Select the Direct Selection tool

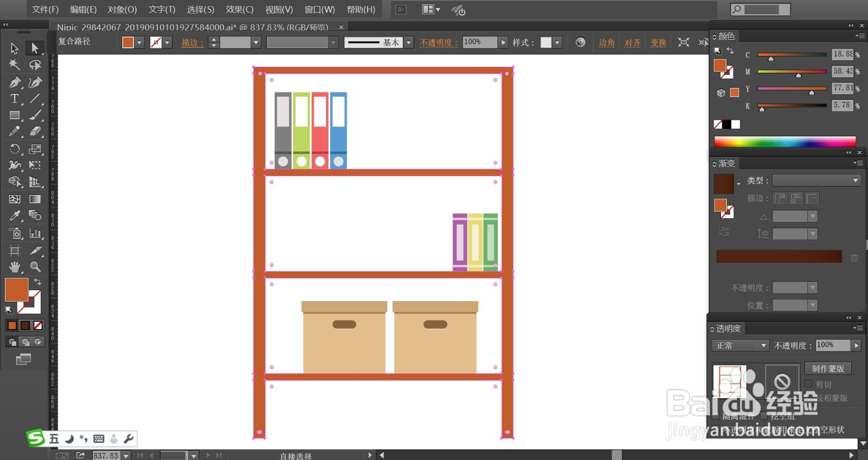click(x=35, y=48)
